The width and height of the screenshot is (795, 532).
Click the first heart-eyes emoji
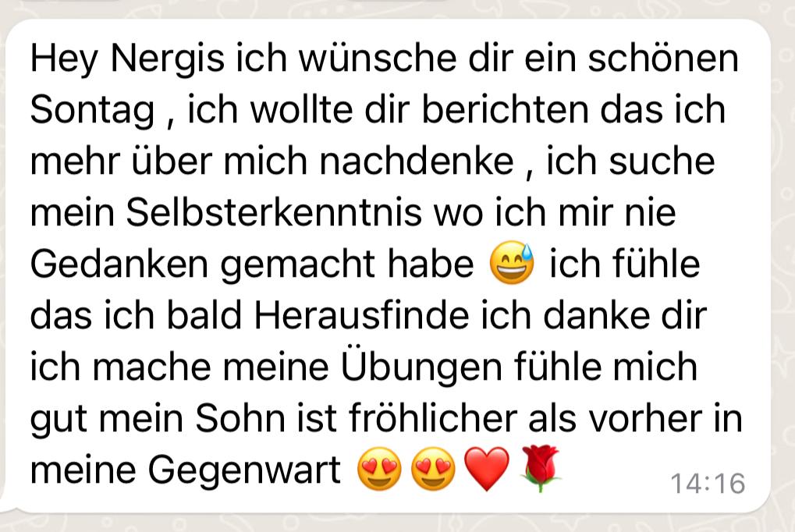tap(379, 468)
